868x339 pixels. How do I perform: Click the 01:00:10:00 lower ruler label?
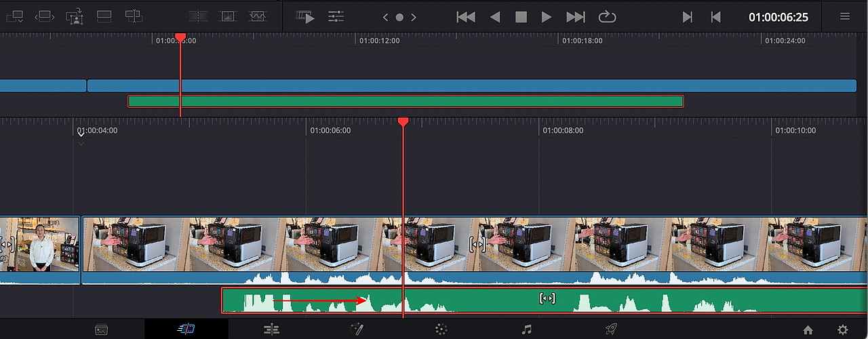(x=795, y=130)
